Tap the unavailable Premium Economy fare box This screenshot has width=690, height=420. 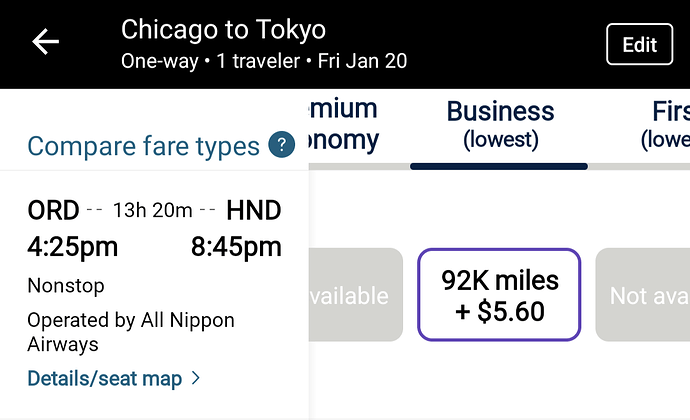click(x=356, y=295)
